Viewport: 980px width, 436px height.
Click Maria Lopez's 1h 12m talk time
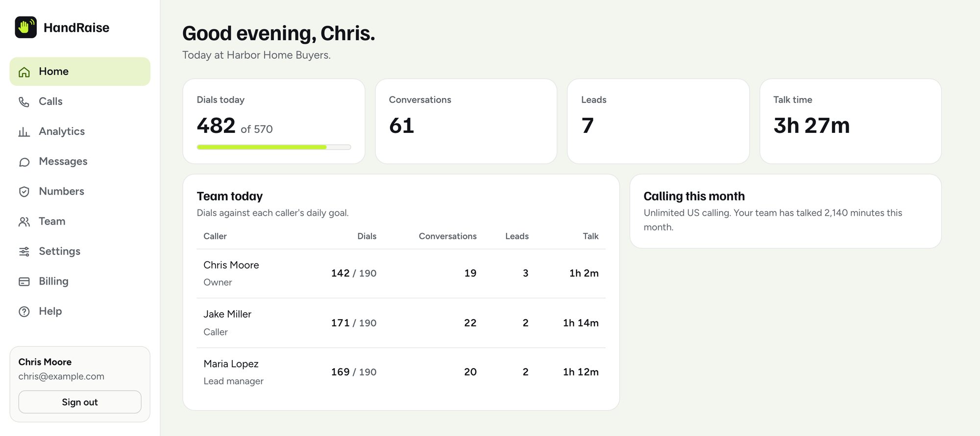coord(581,372)
